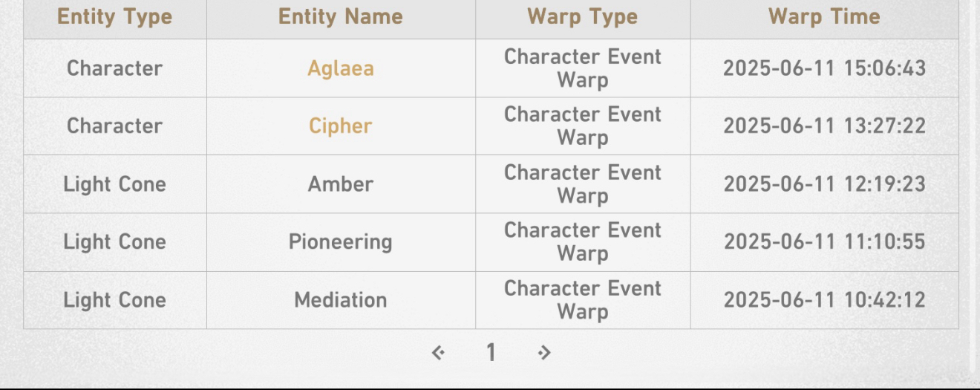Screen dimensions: 980x390
Task: Open the Aglaea character entry
Action: [341, 68]
